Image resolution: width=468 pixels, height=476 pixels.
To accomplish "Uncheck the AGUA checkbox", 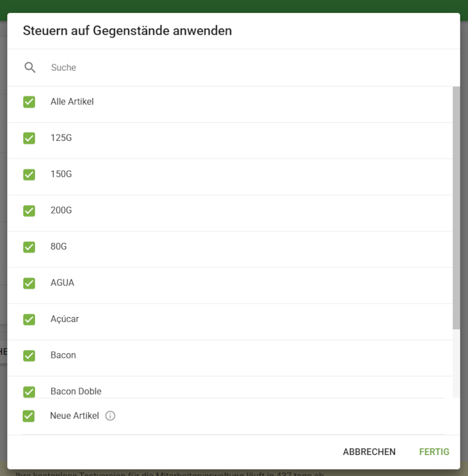I will point(29,283).
